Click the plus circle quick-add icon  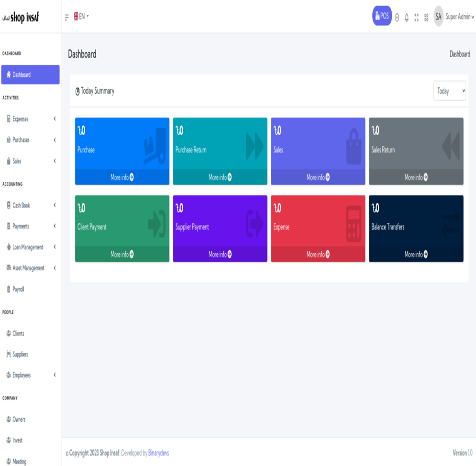click(x=397, y=17)
